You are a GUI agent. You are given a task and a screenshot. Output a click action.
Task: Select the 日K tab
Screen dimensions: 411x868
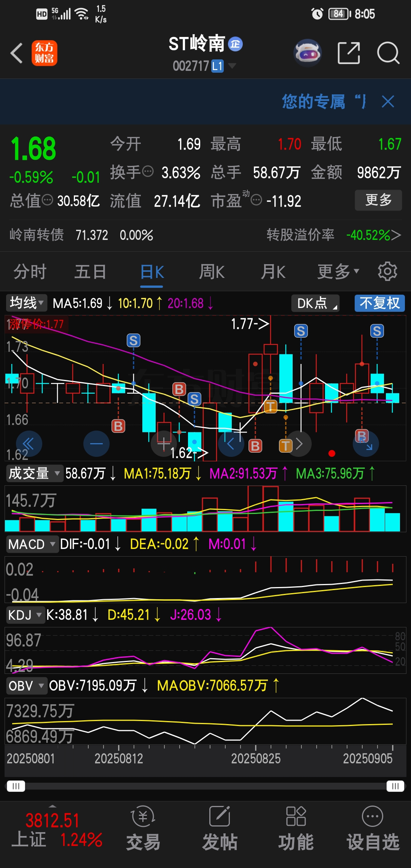pyautogui.click(x=152, y=272)
